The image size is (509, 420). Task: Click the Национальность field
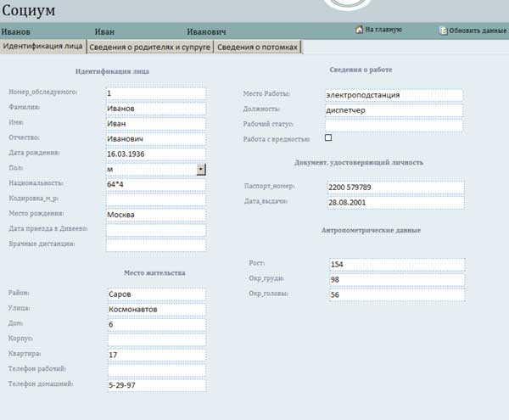point(155,184)
